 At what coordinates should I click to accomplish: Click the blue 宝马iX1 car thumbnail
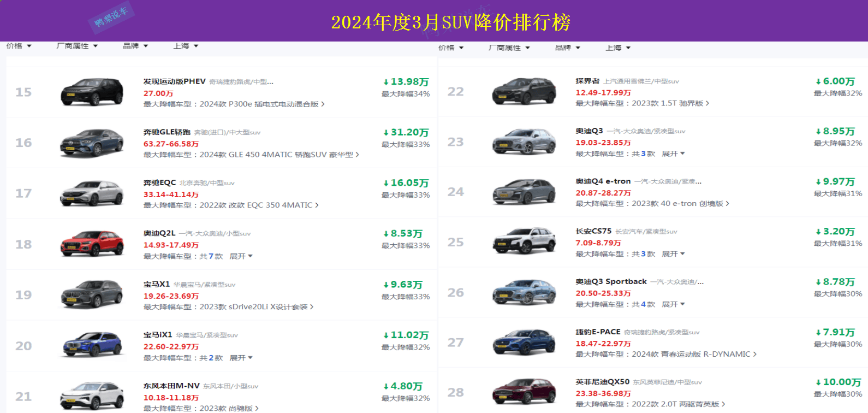click(x=92, y=346)
